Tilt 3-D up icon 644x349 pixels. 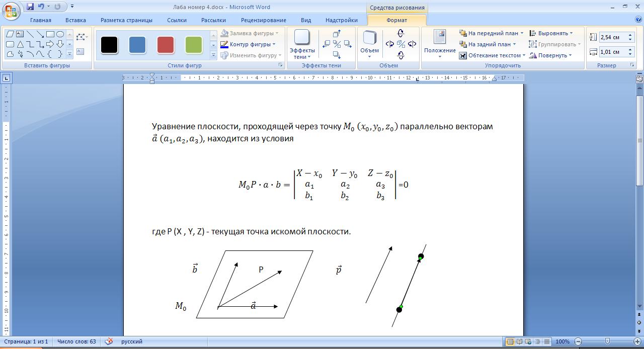point(400,33)
